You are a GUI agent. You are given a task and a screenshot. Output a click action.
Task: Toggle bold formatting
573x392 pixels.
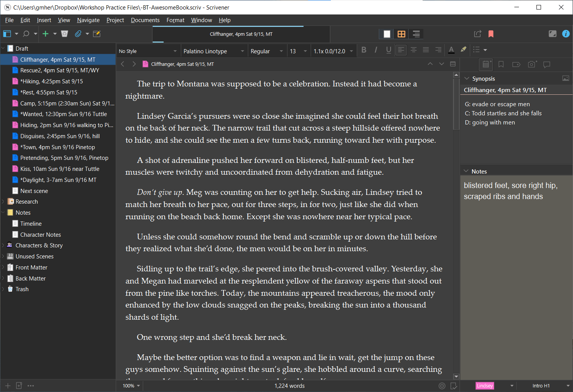tap(364, 50)
